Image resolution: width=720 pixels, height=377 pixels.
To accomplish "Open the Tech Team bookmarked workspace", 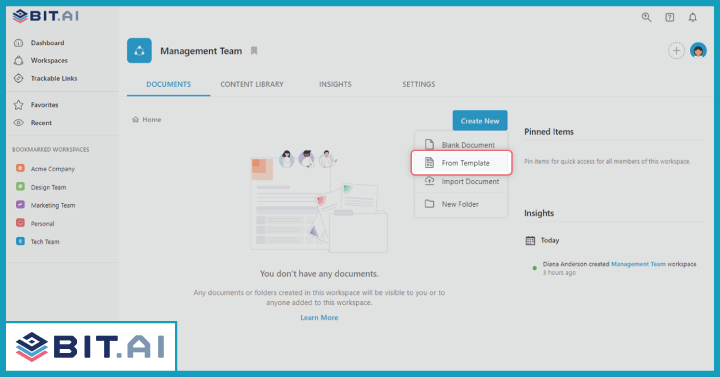I will click(x=45, y=242).
